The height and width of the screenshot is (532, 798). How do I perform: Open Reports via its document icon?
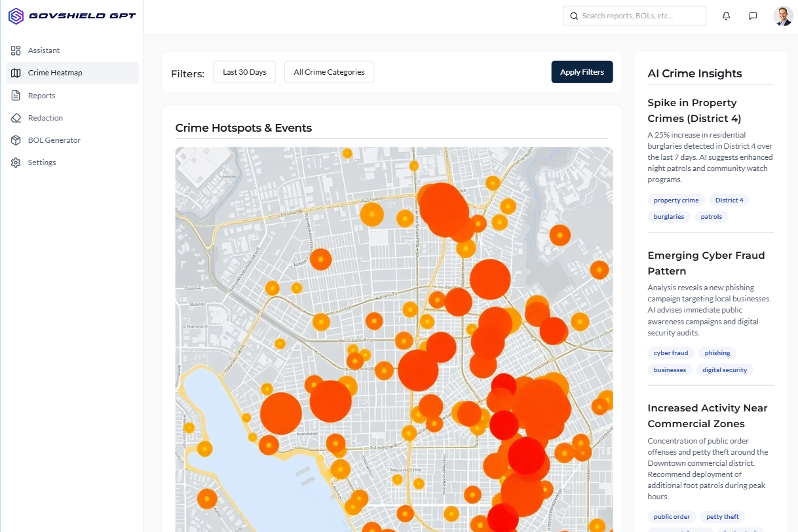point(16,96)
